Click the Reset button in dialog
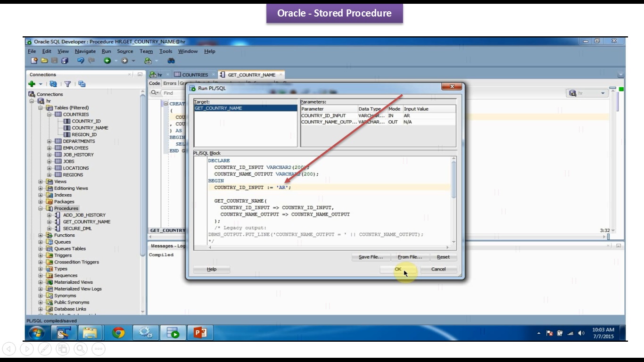The height and width of the screenshot is (362, 644). pos(443,257)
